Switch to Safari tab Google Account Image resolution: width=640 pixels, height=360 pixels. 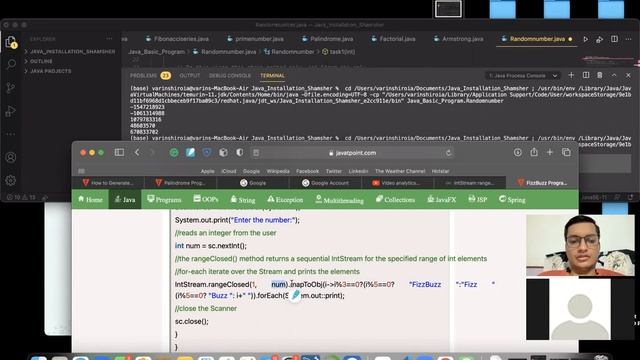tap(325, 183)
